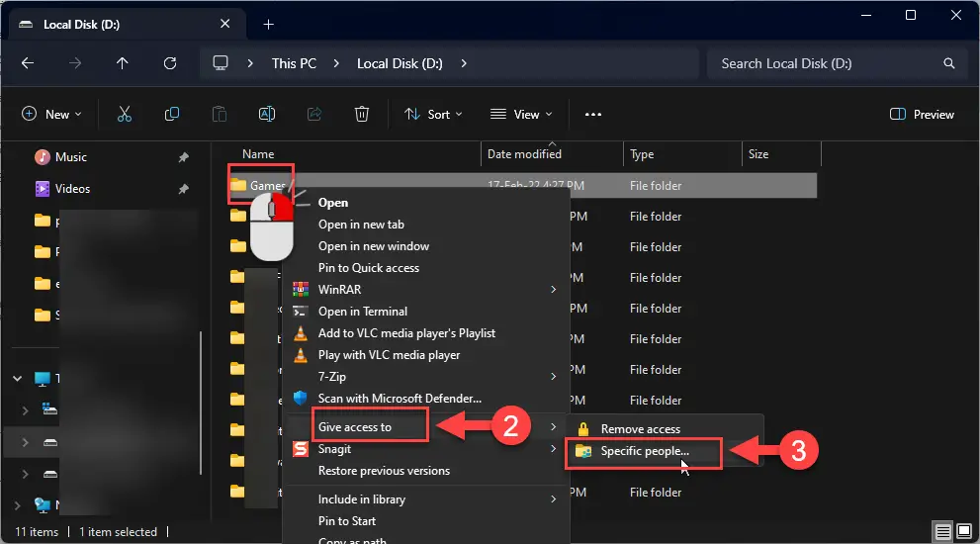980x544 pixels.
Task: Go up one directory level
Action: click(123, 63)
